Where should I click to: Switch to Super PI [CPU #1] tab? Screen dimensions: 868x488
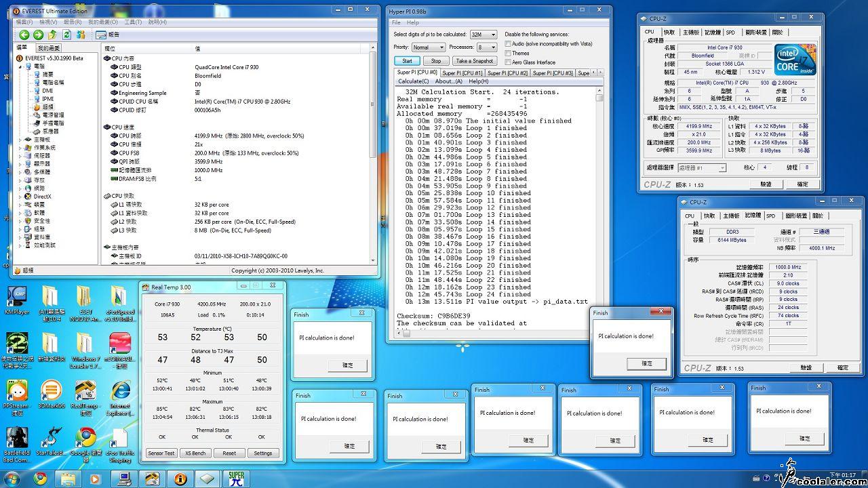[x=462, y=73]
